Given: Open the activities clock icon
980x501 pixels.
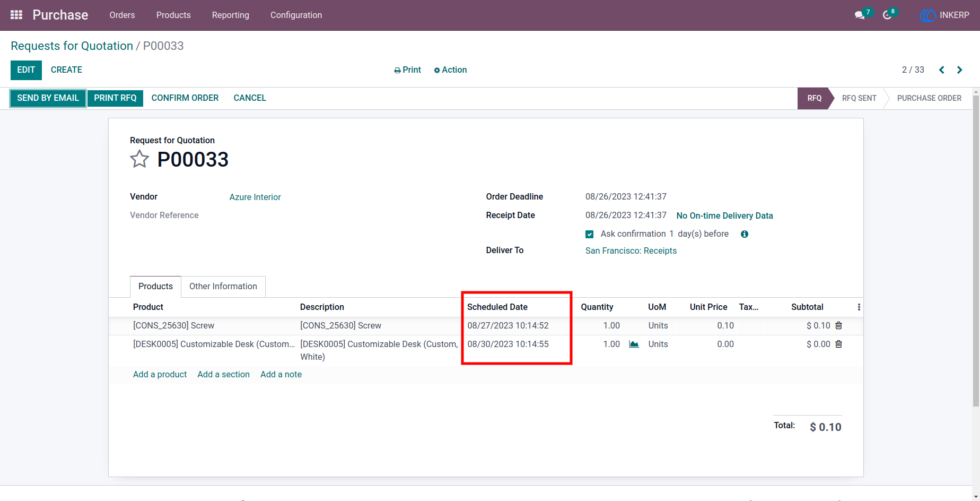Looking at the screenshot, I should coord(887,15).
